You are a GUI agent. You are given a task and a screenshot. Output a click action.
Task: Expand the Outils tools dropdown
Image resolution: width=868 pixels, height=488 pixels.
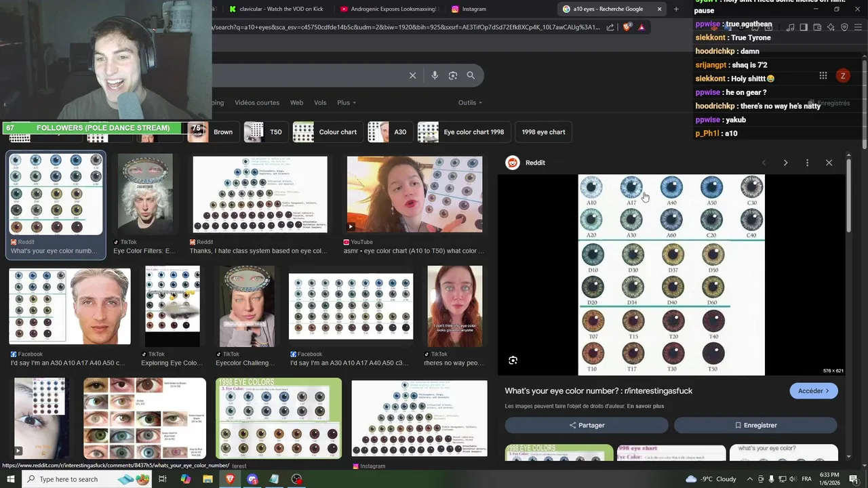(470, 102)
